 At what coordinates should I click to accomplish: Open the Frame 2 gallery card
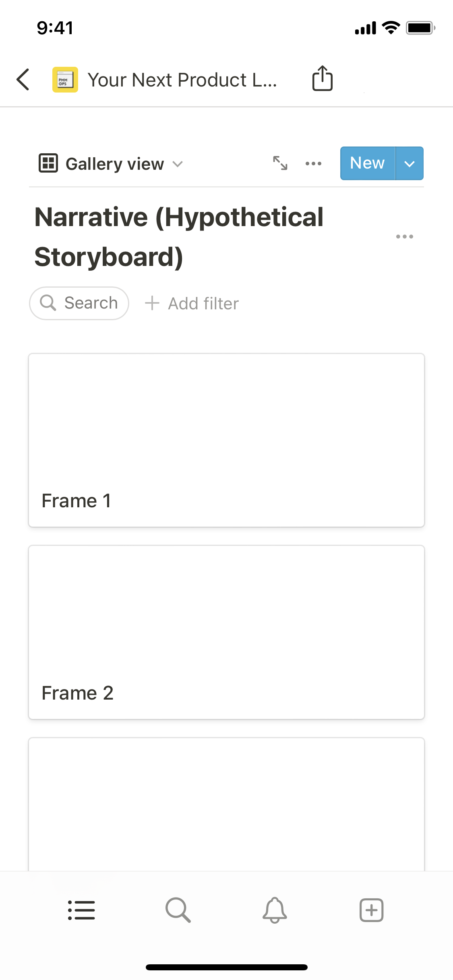click(x=226, y=632)
